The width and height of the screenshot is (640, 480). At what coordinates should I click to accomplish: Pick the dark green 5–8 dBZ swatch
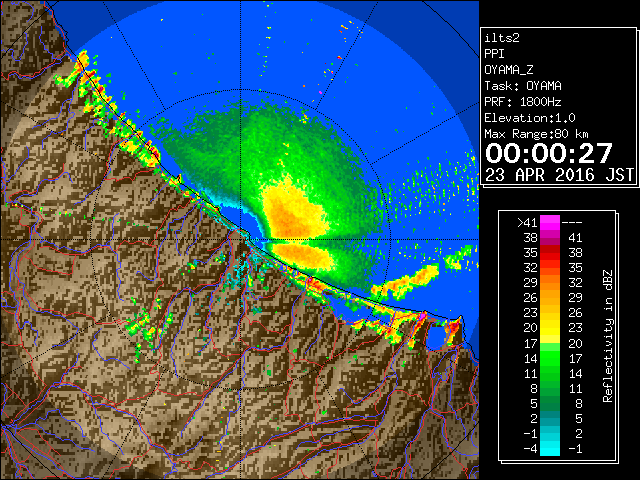click(550, 403)
